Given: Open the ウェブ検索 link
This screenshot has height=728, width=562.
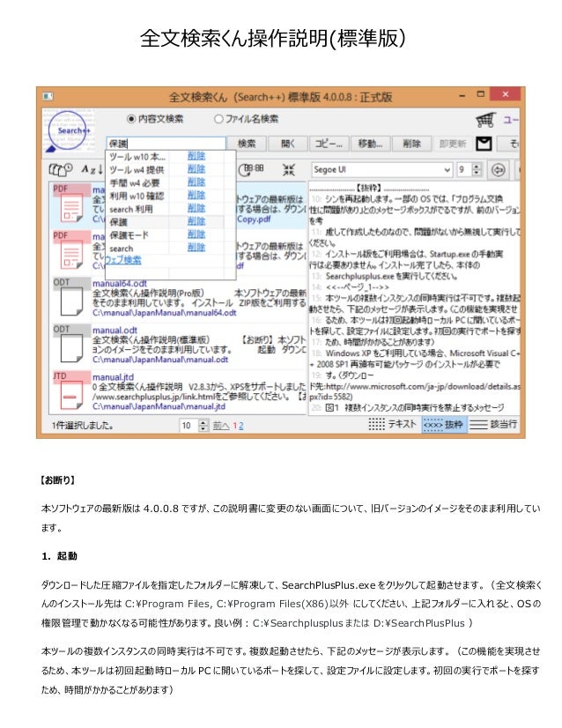Looking at the screenshot, I should 123,259.
